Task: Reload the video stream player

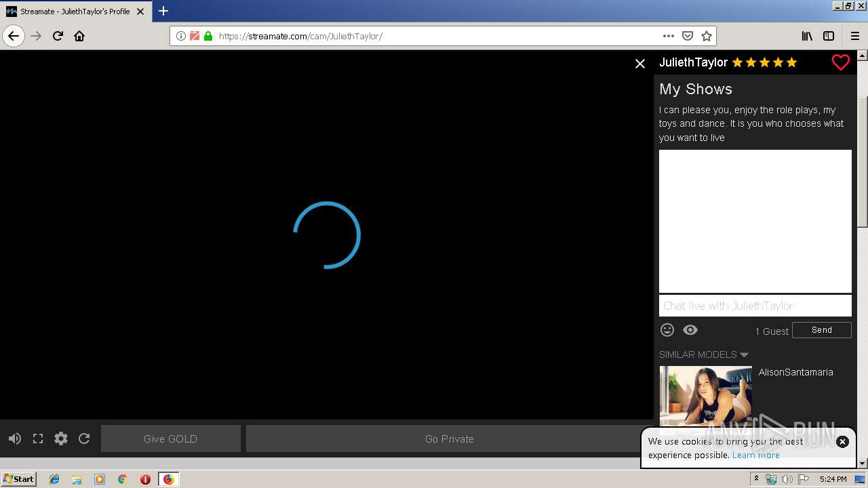Action: point(84,439)
